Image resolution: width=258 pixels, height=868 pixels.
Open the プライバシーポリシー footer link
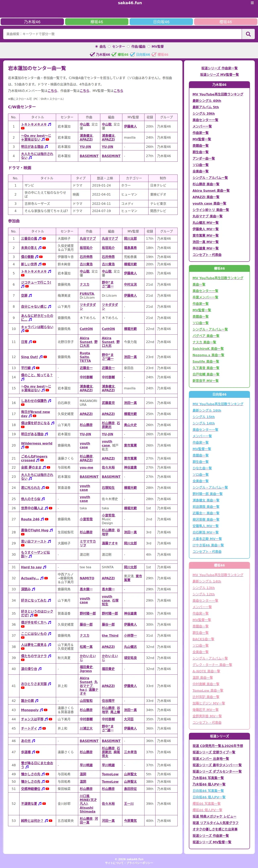tap(139, 863)
